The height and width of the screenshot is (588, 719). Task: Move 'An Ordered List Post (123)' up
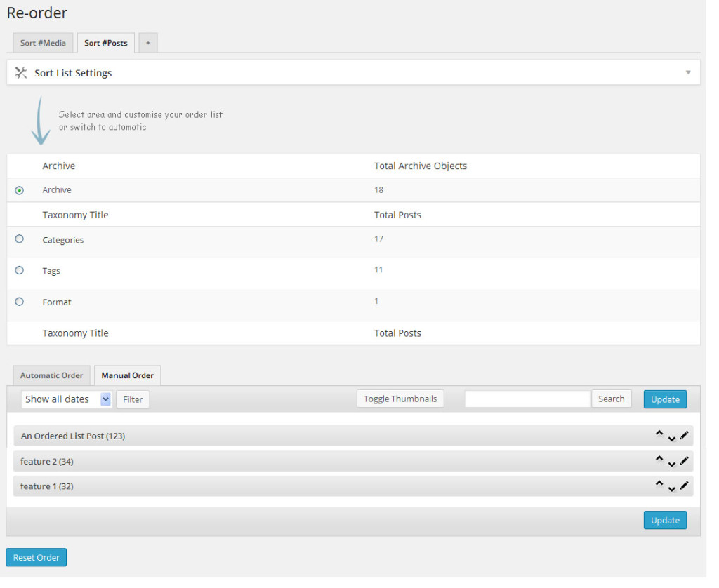click(671, 441)
